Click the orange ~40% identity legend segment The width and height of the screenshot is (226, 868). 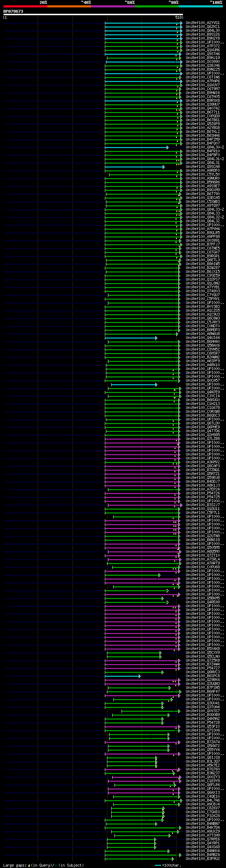pos(69,6)
